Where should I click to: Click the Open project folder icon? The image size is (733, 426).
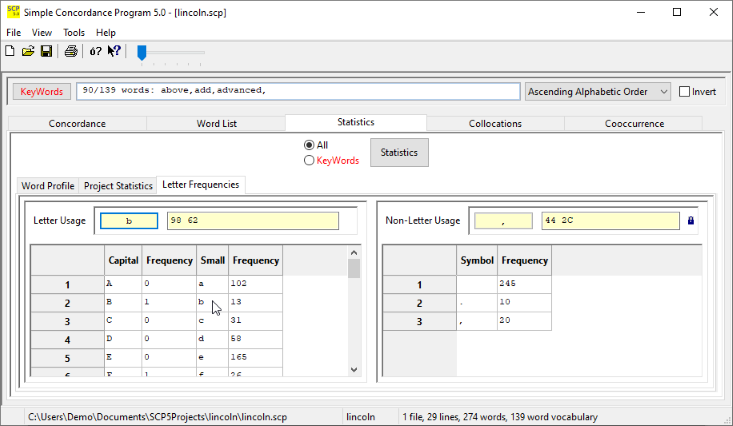28,51
